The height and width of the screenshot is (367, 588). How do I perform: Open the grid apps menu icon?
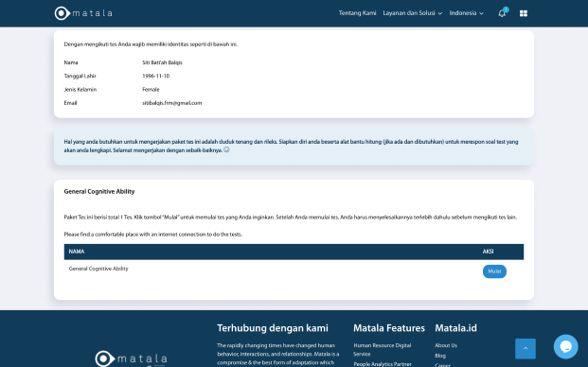coord(524,13)
